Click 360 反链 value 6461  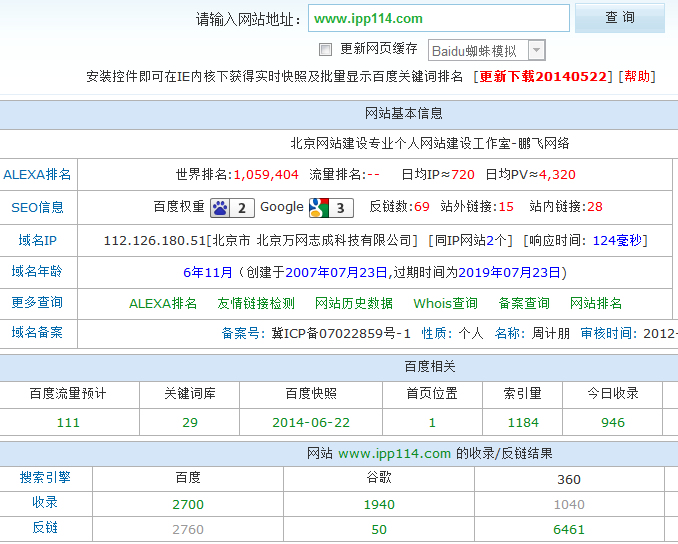pyautogui.click(x=569, y=530)
